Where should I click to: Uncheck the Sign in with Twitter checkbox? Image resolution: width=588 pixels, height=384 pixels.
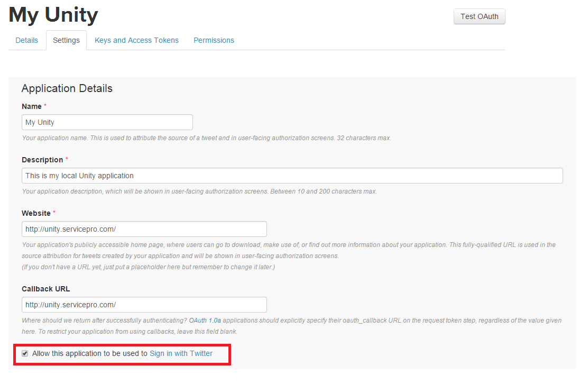tap(25, 353)
